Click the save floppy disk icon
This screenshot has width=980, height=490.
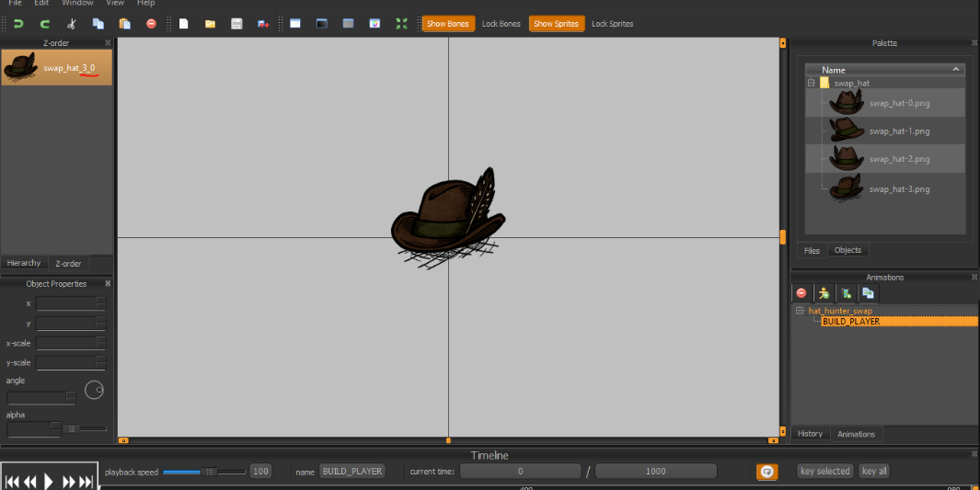pyautogui.click(x=236, y=24)
